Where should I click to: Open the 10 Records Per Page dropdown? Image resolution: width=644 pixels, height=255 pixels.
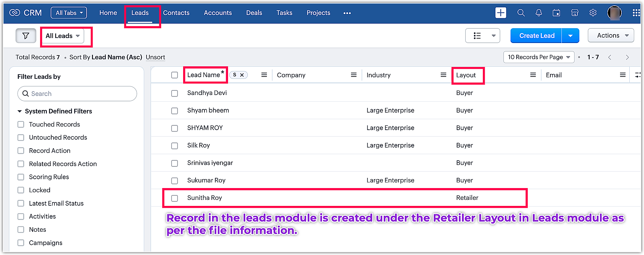pyautogui.click(x=539, y=57)
